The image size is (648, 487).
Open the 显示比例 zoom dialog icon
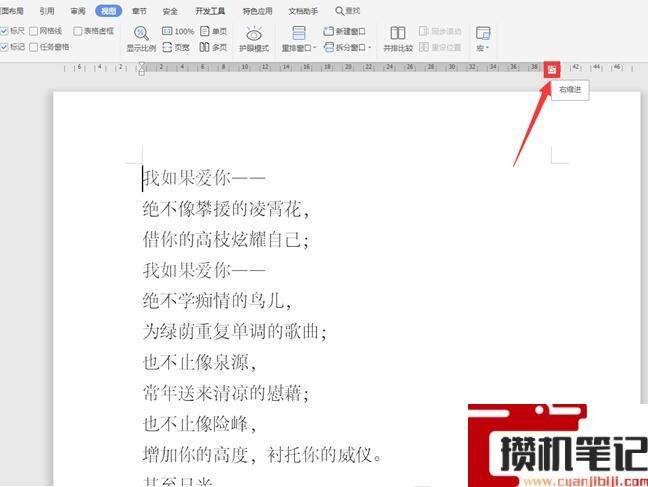tap(141, 33)
